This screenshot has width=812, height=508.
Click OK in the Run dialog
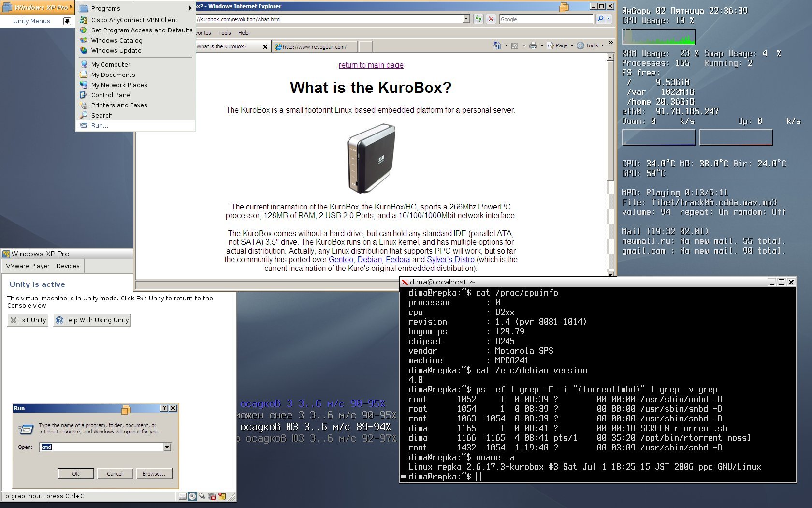[x=76, y=474]
